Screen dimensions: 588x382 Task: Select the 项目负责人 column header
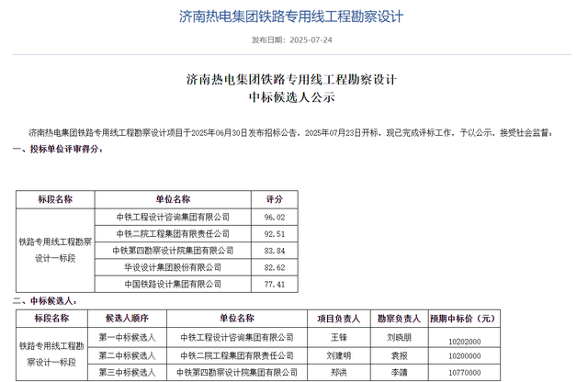pos(339,319)
